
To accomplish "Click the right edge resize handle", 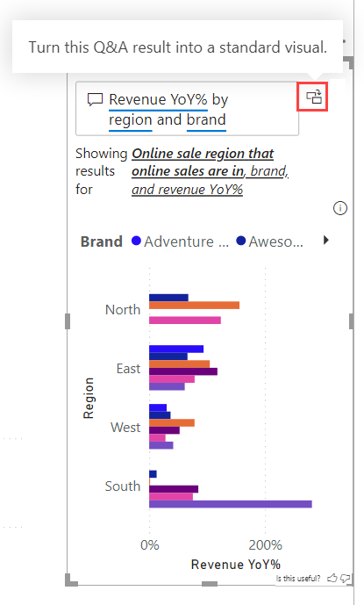I will 351,321.
